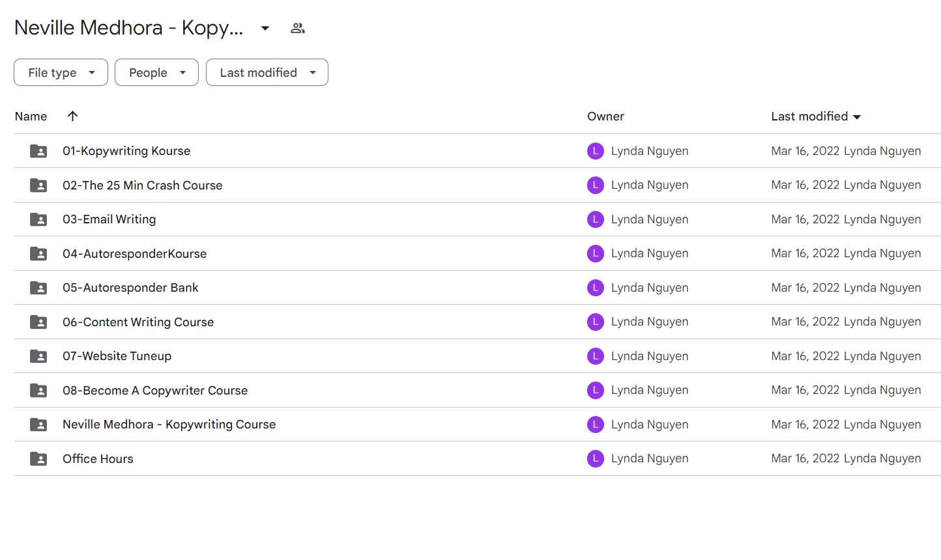Viewport: 941px width, 560px height.
Task: Click shared folder icon for 07-Website Tuneup
Action: (38, 356)
